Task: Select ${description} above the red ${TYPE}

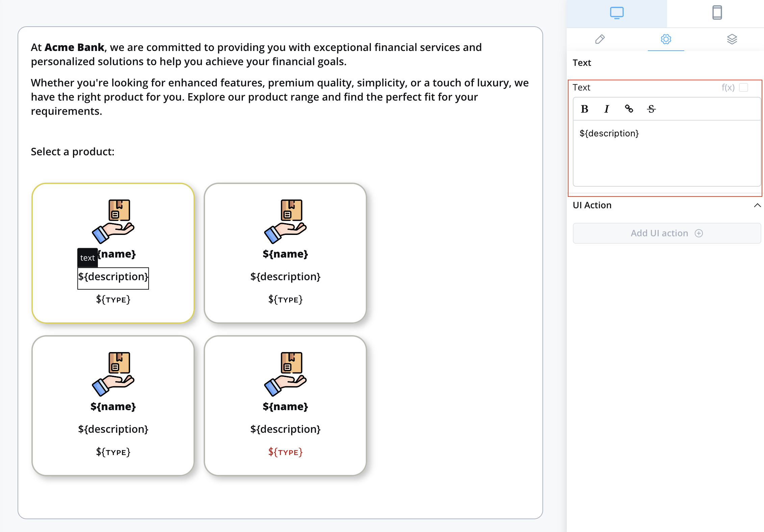Action: (285, 429)
